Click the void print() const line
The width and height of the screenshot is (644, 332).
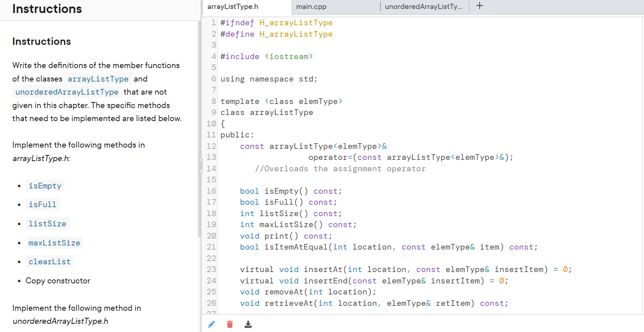point(286,236)
